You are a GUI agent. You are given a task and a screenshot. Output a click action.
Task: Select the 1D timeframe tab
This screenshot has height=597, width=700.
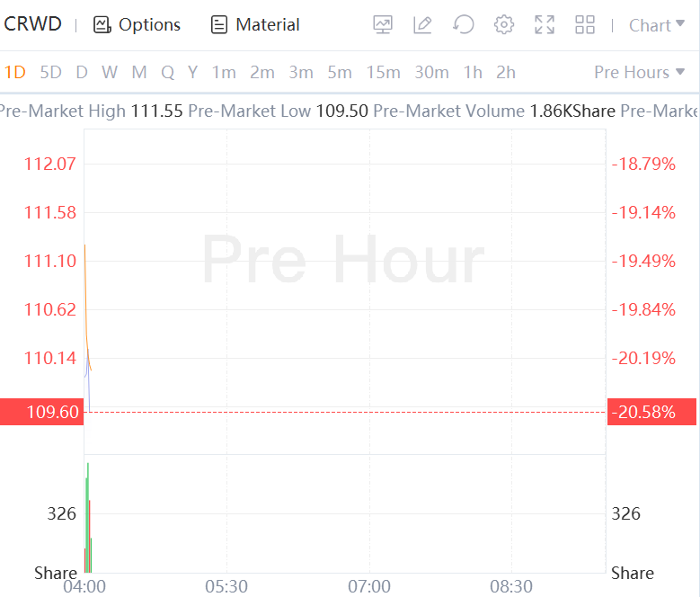tap(14, 72)
